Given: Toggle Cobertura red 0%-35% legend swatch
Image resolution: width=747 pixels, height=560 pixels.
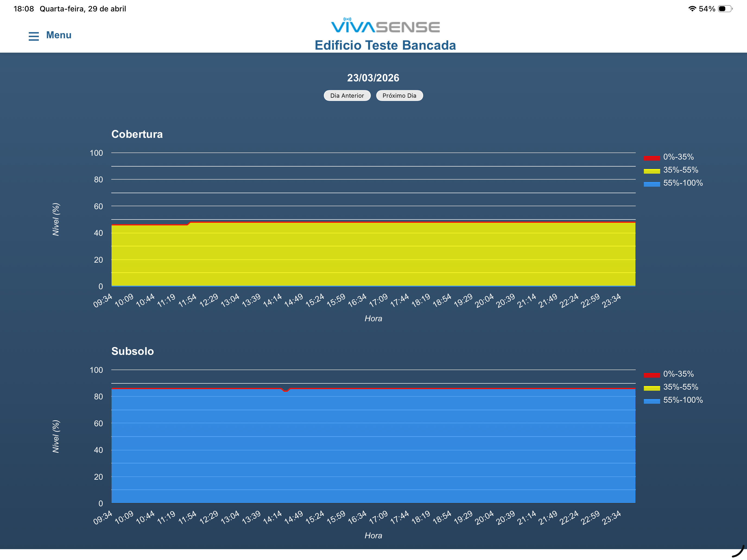Looking at the screenshot, I should coord(652,158).
